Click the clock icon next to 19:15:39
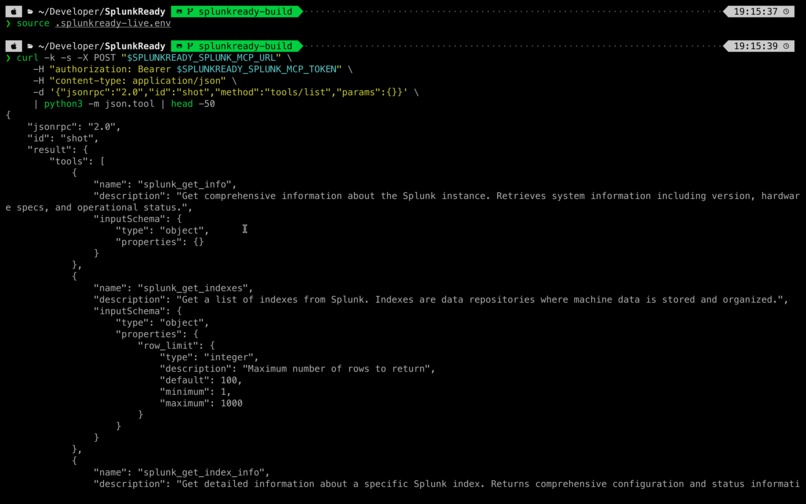 click(x=786, y=46)
